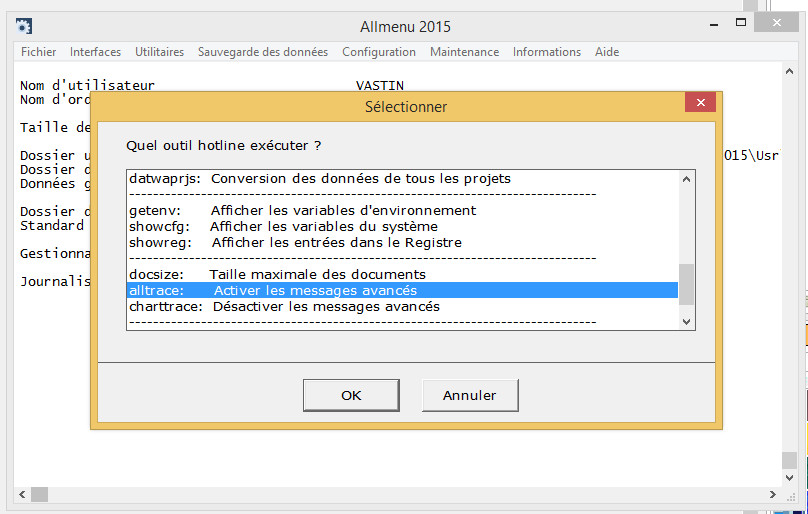Open the Utilitaires menu
The width and height of the screenshot is (808, 514).
coord(160,52)
